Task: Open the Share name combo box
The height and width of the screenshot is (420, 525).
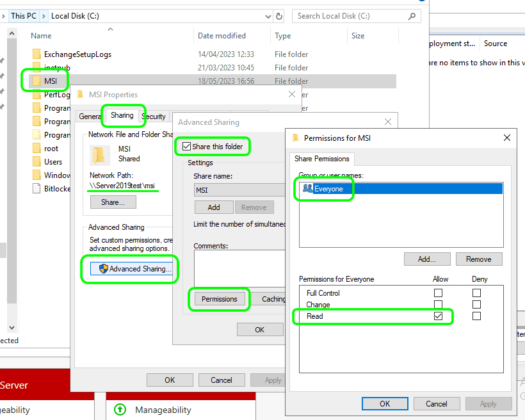Action: coord(239,190)
